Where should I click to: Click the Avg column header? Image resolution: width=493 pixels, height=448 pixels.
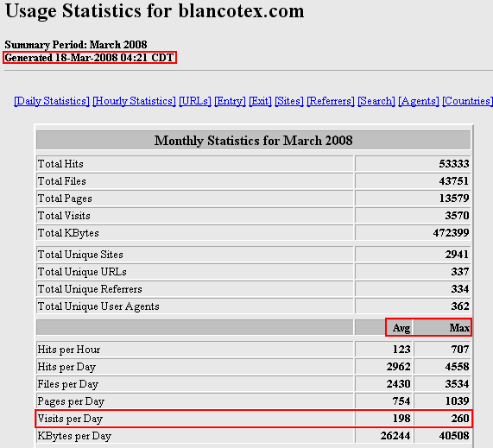[401, 328]
